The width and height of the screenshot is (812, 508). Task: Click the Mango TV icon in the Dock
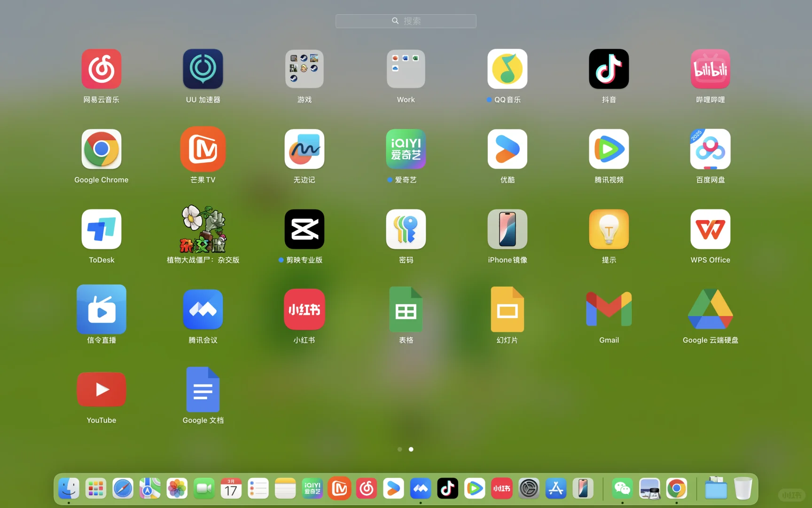click(x=339, y=489)
